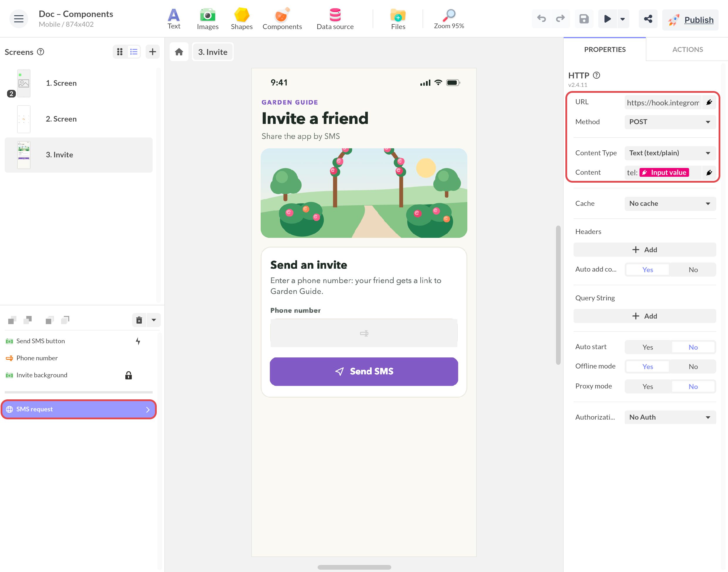
Task: Select the Text tool
Action: pos(174,19)
